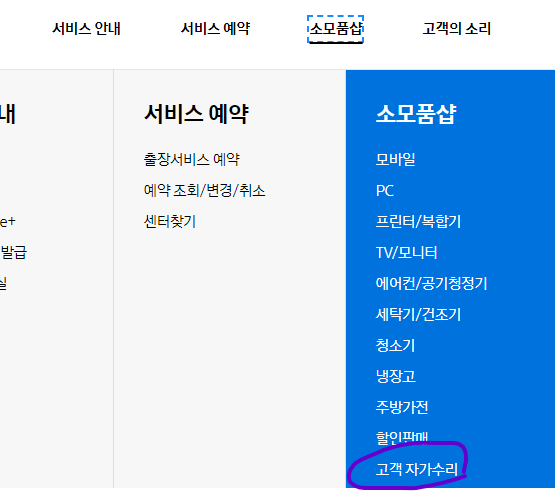555x491 pixels.
Task: Select 모바일 under 소모품샵
Action: pos(395,159)
